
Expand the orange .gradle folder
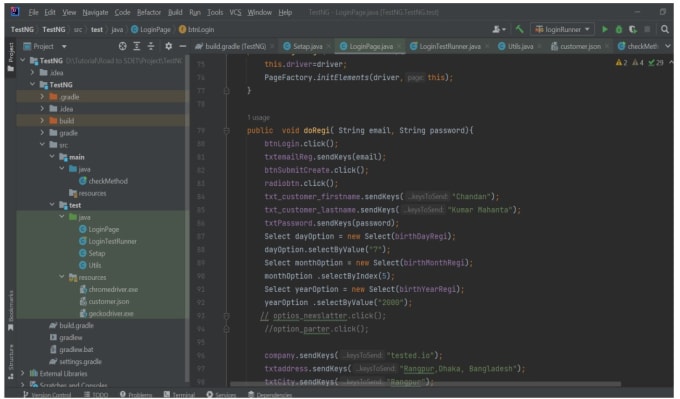coord(42,96)
